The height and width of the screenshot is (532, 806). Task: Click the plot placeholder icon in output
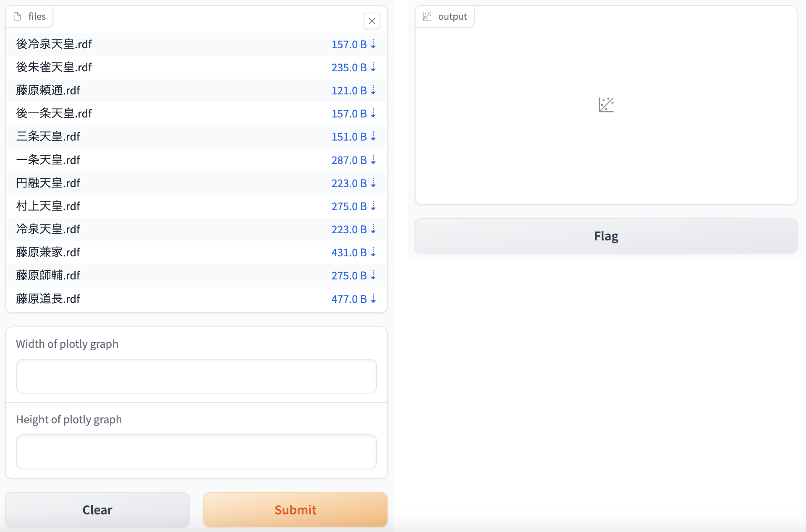(606, 105)
